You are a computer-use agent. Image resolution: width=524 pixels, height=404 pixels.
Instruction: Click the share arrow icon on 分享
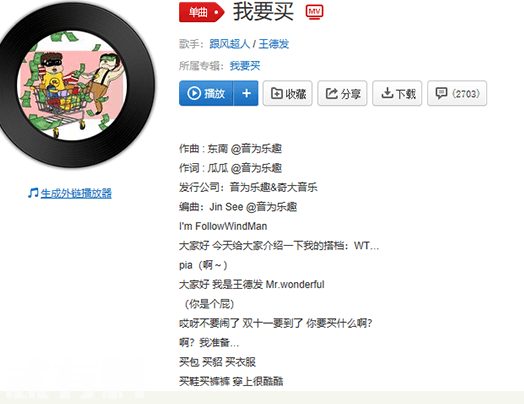point(332,93)
